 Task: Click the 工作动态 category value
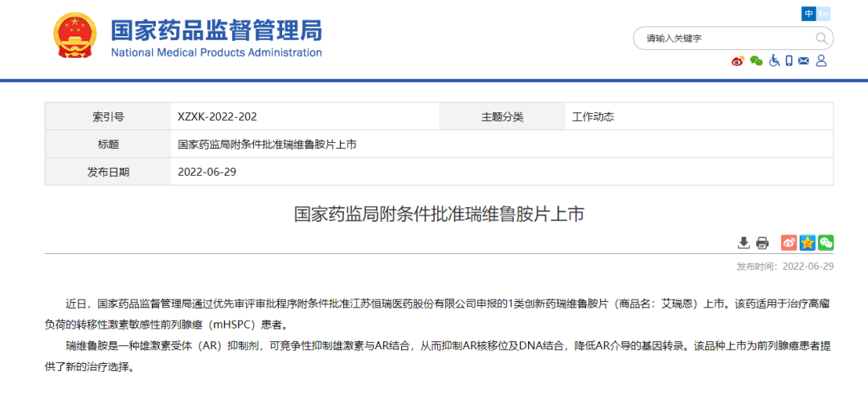click(x=593, y=117)
